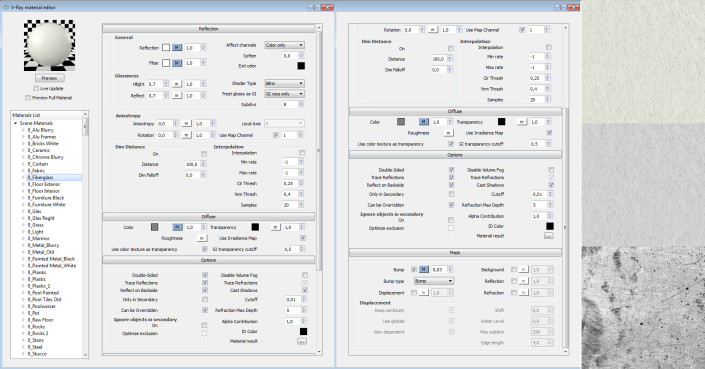Image resolution: width=705 pixels, height=369 pixels.
Task: Open the Affect channels dropdown
Action: 284,45
